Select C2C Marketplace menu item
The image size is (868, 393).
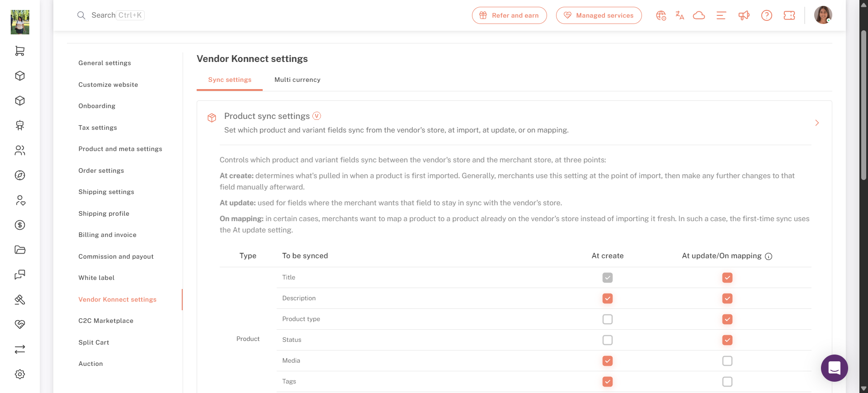point(106,321)
